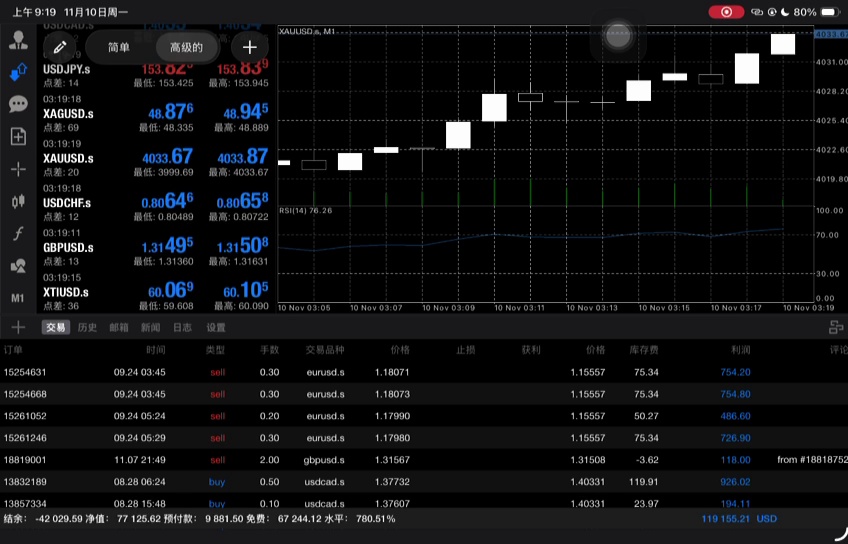Open the 邮箱 mailbox tab
Image resolution: width=848 pixels, height=544 pixels.
(119, 327)
